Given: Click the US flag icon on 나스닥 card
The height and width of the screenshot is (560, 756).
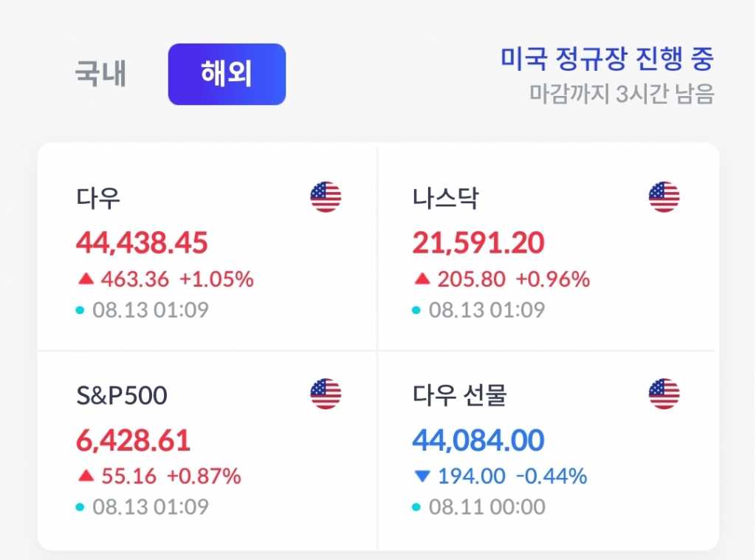Looking at the screenshot, I should point(664,197).
